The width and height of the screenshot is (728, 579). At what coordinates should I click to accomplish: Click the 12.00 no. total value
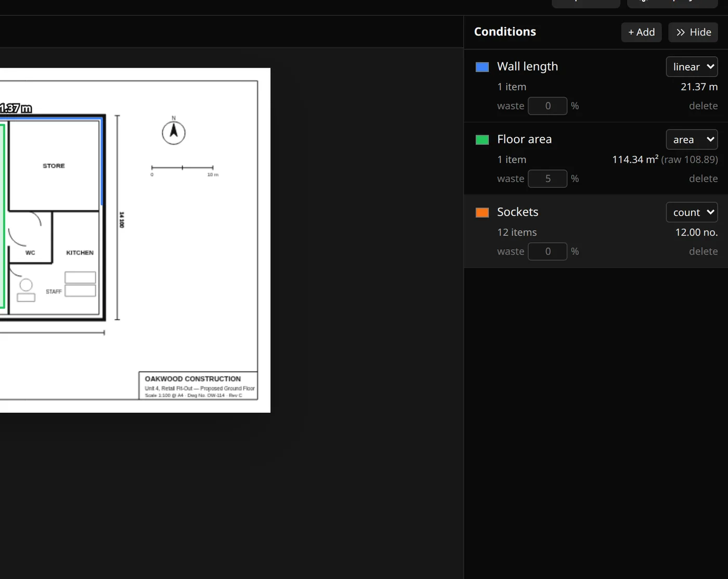pyautogui.click(x=696, y=232)
